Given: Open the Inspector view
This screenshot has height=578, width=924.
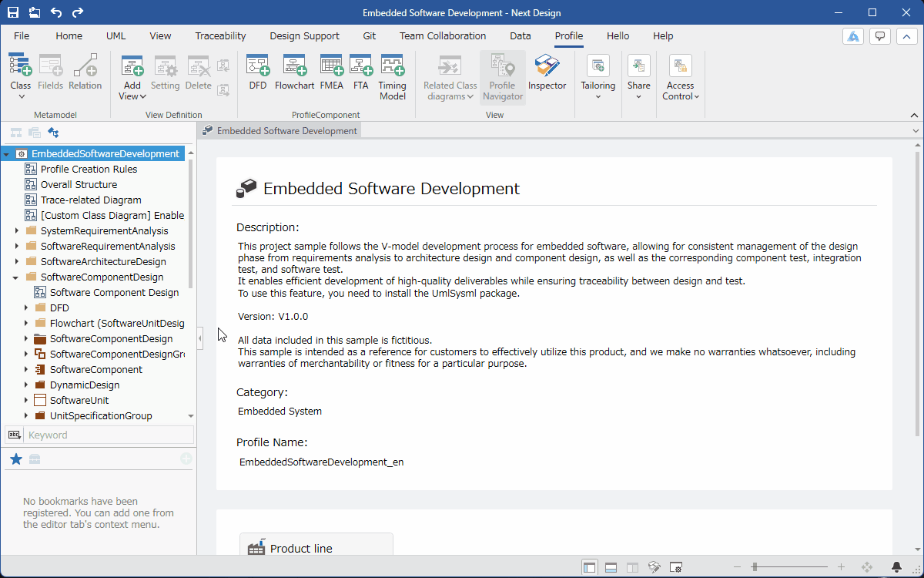Looking at the screenshot, I should click(547, 73).
